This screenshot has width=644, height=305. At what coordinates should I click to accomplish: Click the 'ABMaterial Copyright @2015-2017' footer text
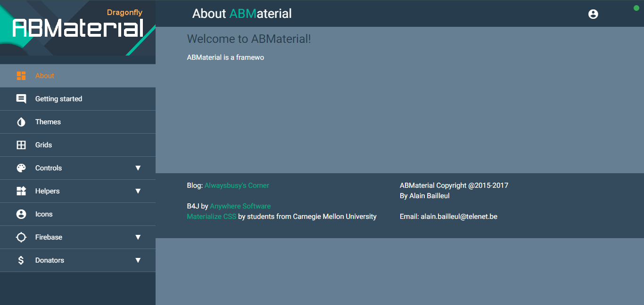click(x=454, y=185)
